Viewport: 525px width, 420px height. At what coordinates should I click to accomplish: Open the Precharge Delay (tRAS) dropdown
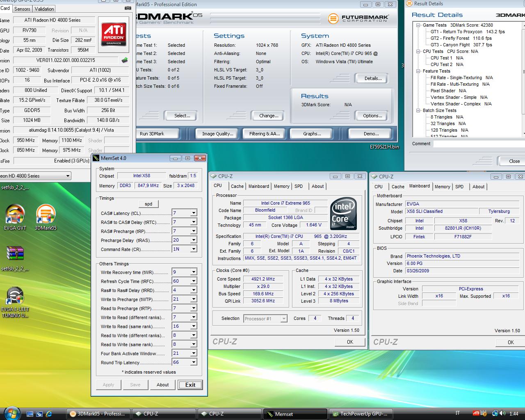coord(194,240)
